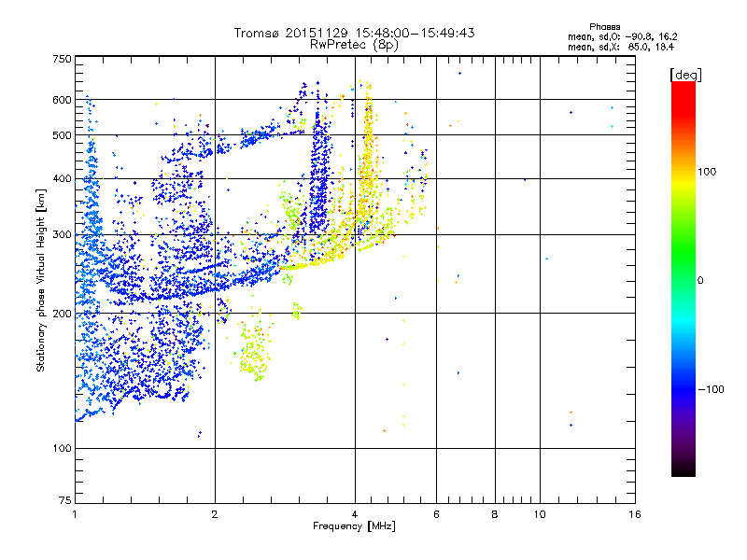Image resolution: width=747 pixels, height=560 pixels.
Task: Click the x-axis "1" tick label
Action: [x=75, y=514]
